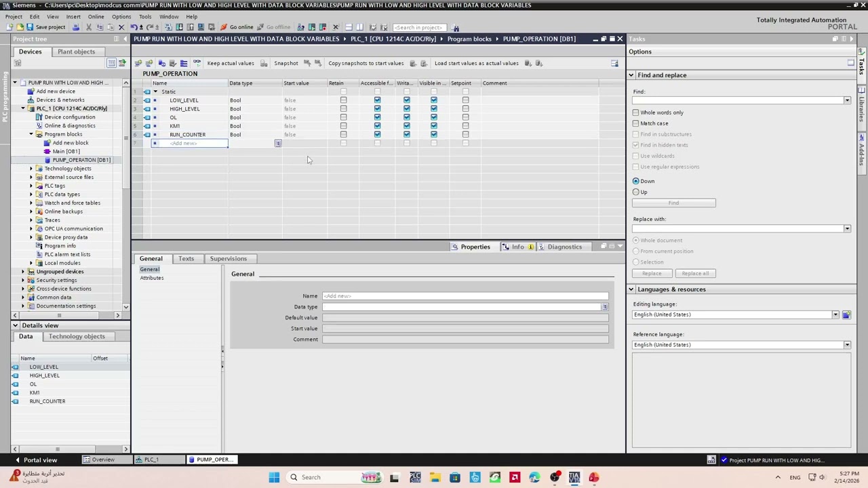Expand the Technology objects tree node
This screenshot has height=488, width=868.
[x=31, y=169]
